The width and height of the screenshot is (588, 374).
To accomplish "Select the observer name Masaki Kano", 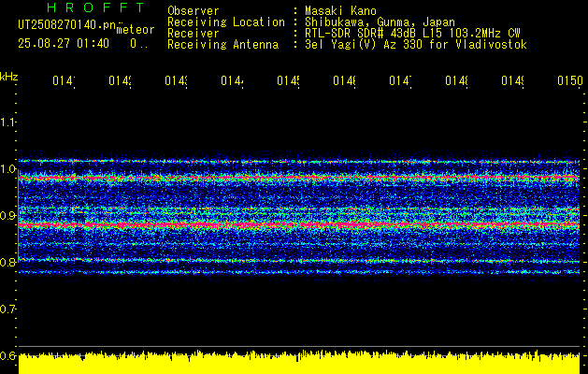I will point(340,11).
